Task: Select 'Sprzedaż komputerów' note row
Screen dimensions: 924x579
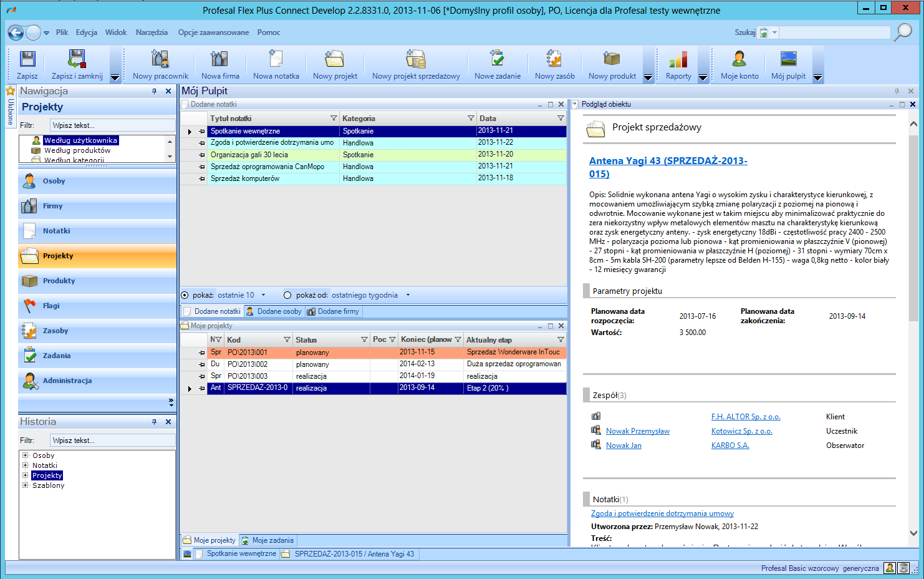Action: point(373,178)
